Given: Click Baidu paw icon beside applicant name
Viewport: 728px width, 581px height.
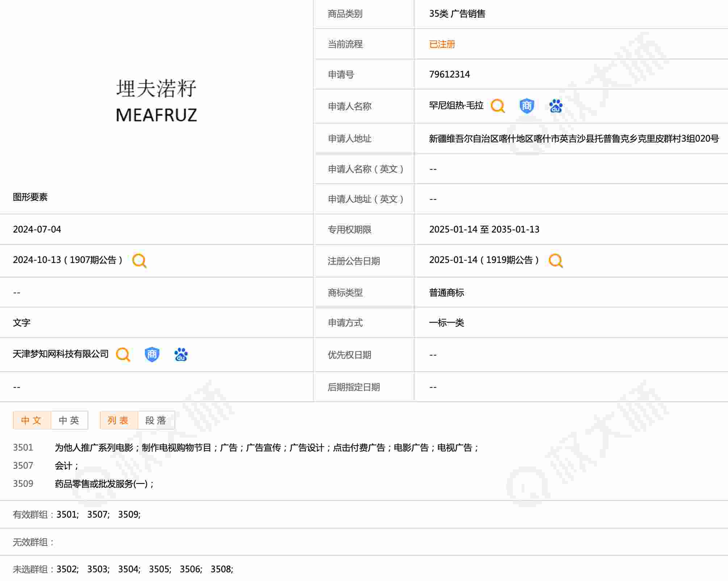Looking at the screenshot, I should pos(556,106).
